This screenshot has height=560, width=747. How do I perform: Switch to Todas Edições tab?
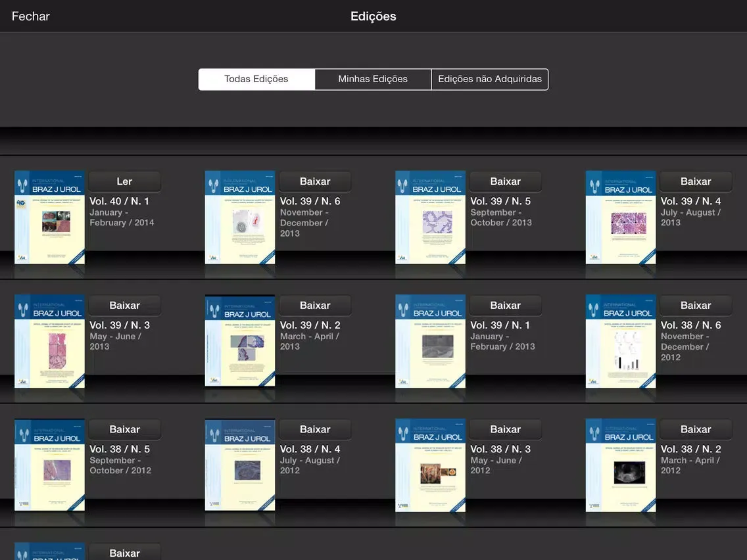click(x=256, y=79)
